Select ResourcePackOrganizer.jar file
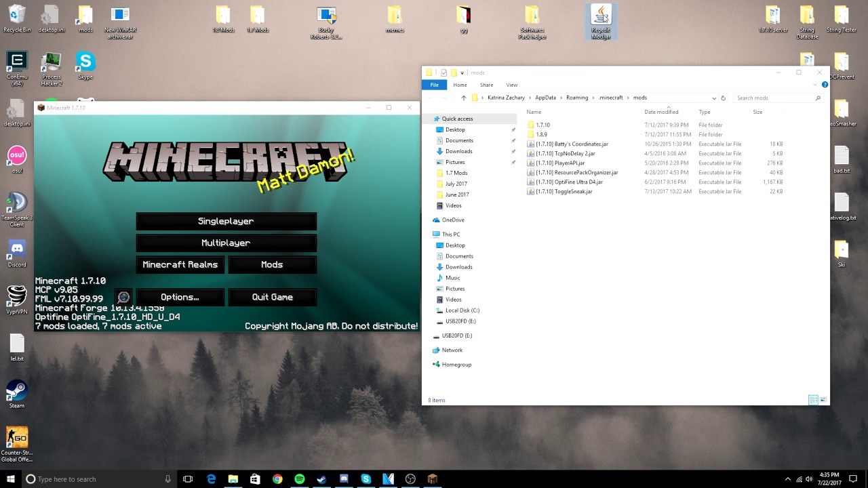Screen dimensions: 868x488 click(576, 172)
